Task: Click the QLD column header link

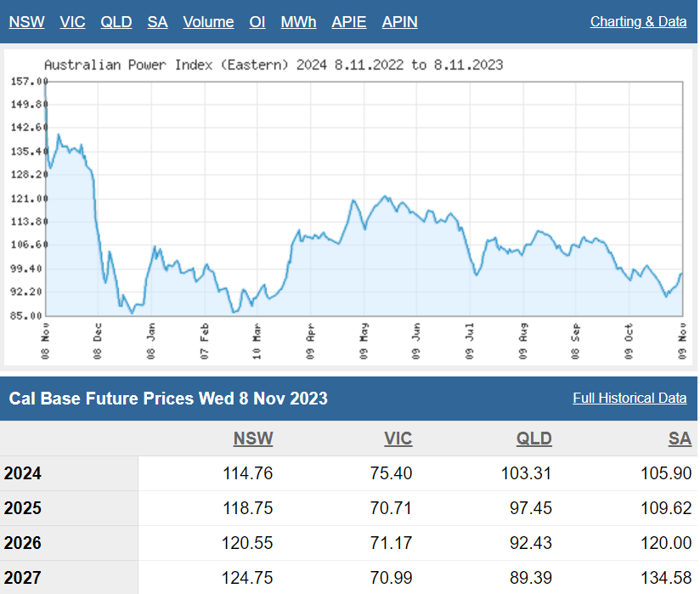Action: (534, 438)
